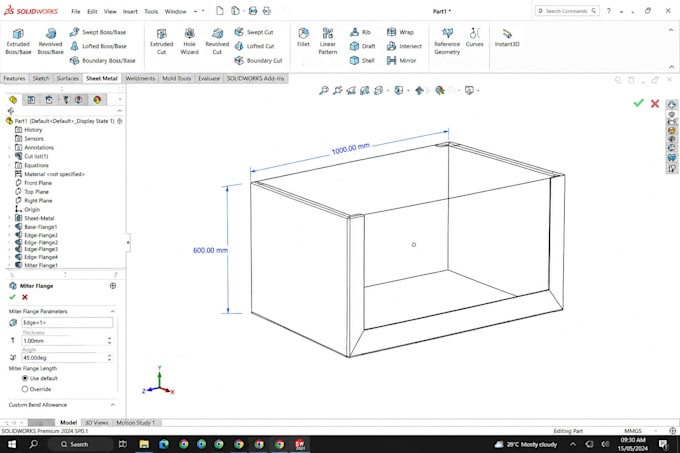680x453 pixels.
Task: Switch to the Sketch tab
Action: [x=41, y=78]
